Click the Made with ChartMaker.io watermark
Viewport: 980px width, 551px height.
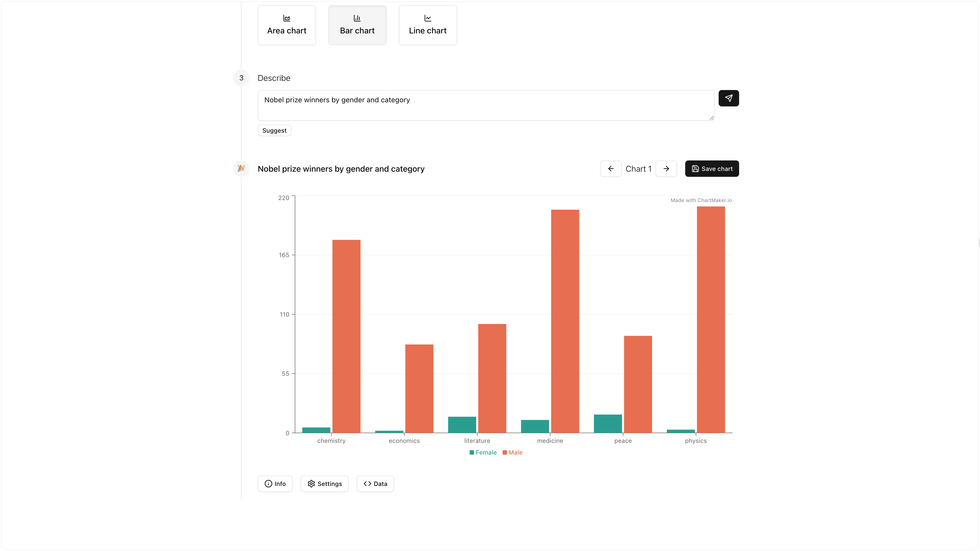(x=701, y=201)
